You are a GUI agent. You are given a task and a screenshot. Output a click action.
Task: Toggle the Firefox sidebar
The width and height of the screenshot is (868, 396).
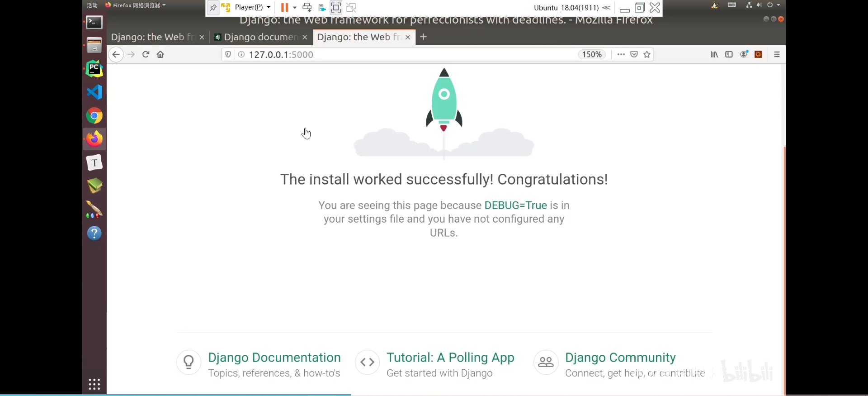coord(729,54)
